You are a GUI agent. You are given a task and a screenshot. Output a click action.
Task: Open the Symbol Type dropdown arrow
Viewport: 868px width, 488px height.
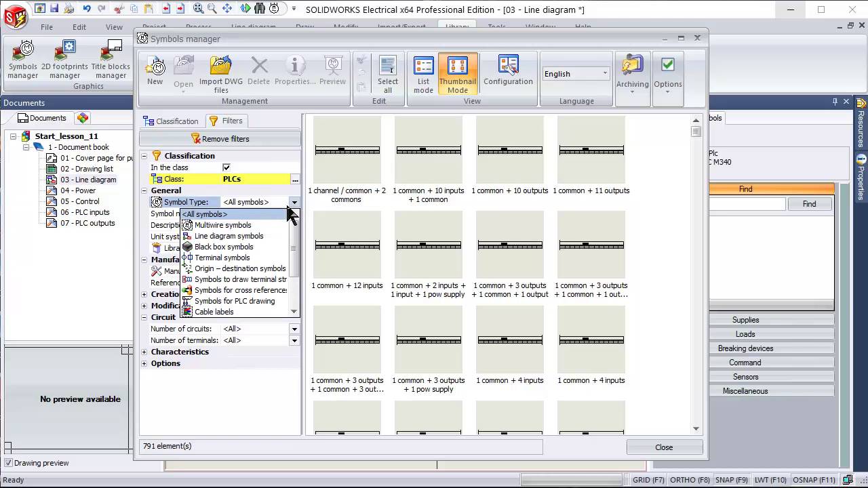pyautogui.click(x=294, y=202)
